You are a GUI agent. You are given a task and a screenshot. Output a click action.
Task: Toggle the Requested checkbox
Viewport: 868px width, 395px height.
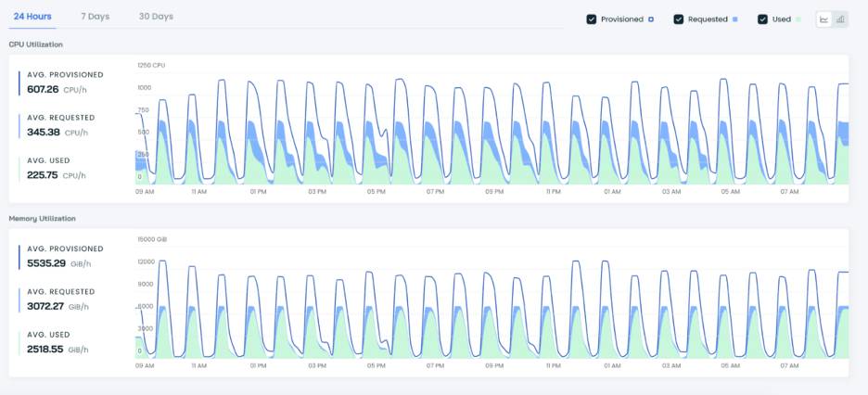678,19
